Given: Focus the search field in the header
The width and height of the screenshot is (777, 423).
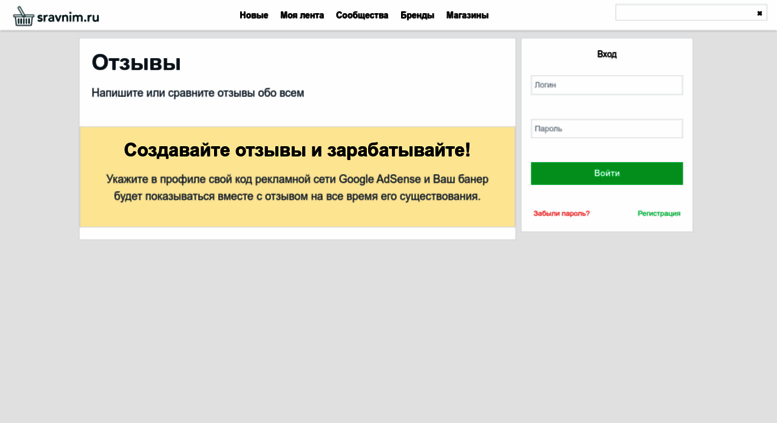Looking at the screenshot, I should point(691,13).
